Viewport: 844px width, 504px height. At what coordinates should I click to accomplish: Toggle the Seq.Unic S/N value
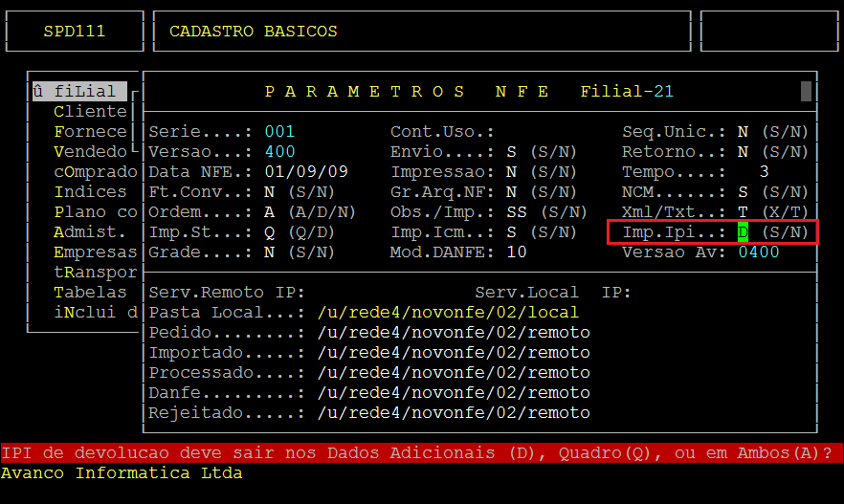[x=743, y=132]
